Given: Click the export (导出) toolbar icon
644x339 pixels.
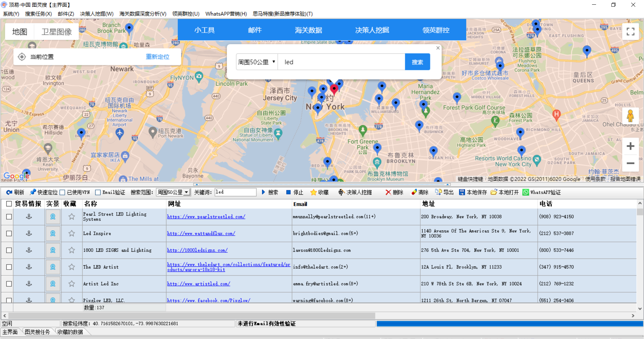Looking at the screenshot, I should pyautogui.click(x=438, y=192).
